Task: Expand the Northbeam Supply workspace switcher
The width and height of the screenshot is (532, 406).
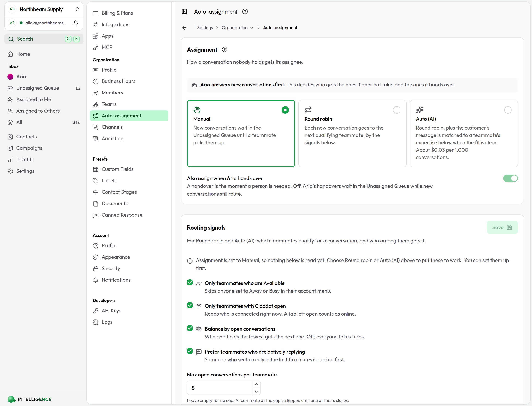Action: (x=77, y=9)
